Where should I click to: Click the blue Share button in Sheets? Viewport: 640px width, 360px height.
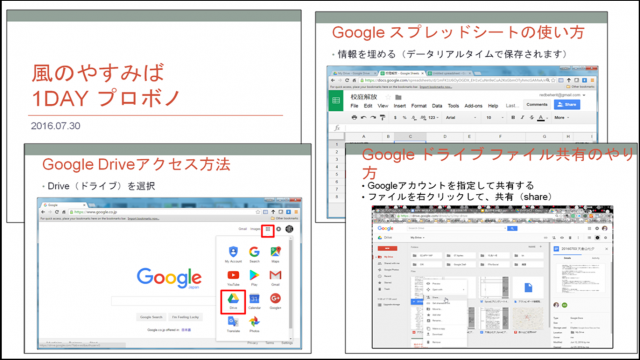point(567,104)
